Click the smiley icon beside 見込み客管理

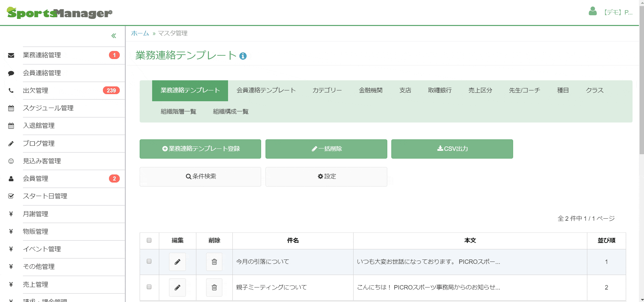coord(11,161)
